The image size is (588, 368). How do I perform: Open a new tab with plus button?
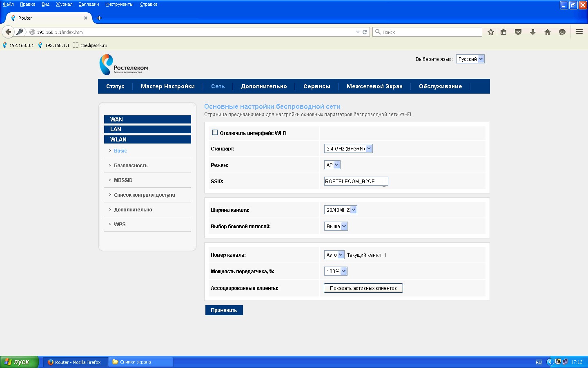pyautogui.click(x=99, y=18)
